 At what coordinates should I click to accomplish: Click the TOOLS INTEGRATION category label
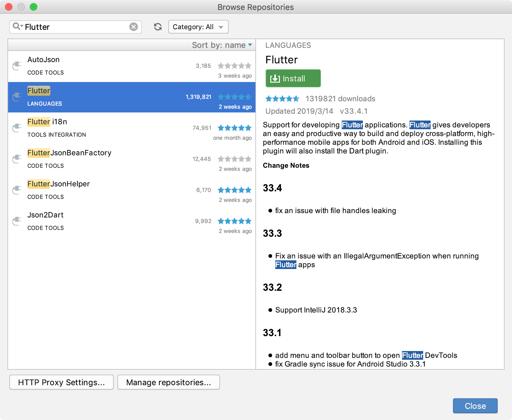pyautogui.click(x=57, y=135)
